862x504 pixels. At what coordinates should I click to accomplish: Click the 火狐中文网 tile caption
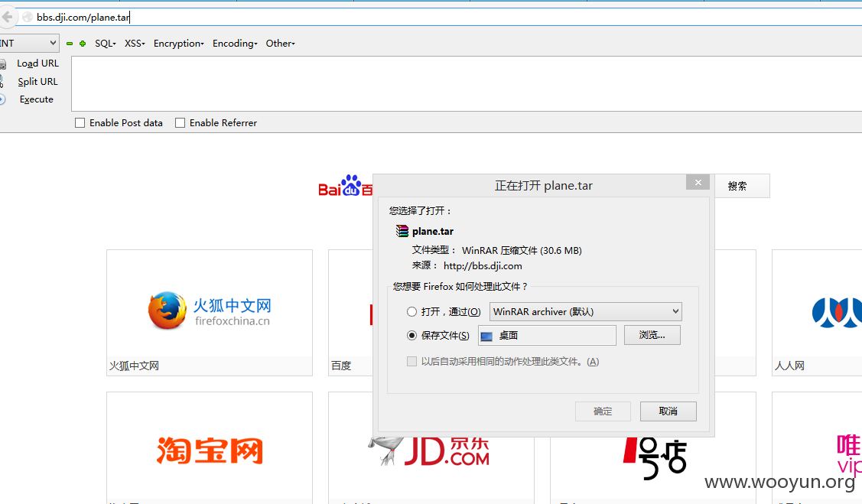(x=134, y=366)
